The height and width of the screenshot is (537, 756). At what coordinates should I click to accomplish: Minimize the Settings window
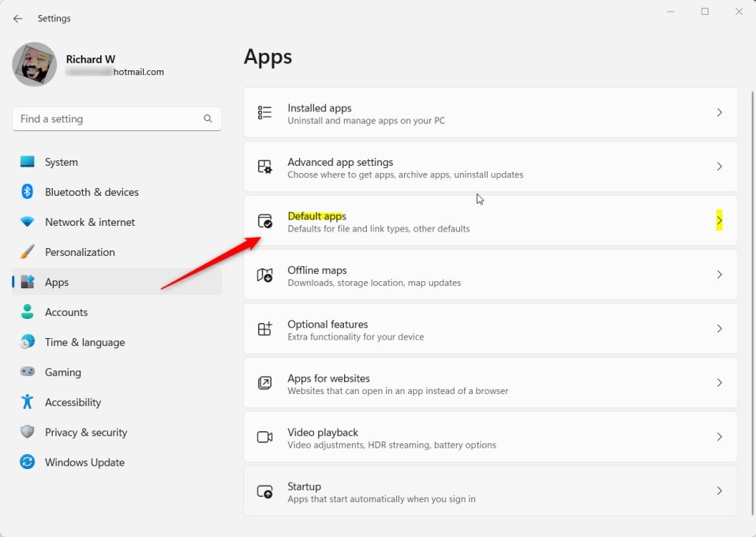pyautogui.click(x=671, y=12)
